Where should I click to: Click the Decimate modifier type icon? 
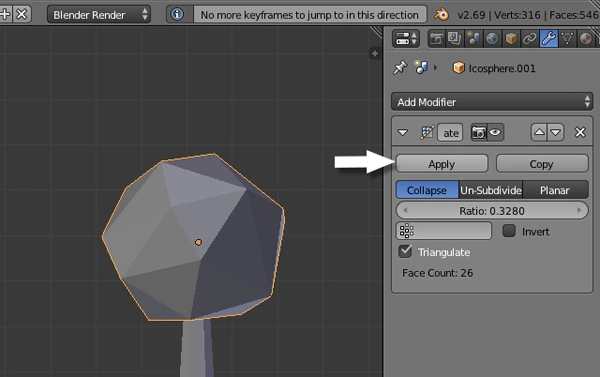(x=427, y=132)
